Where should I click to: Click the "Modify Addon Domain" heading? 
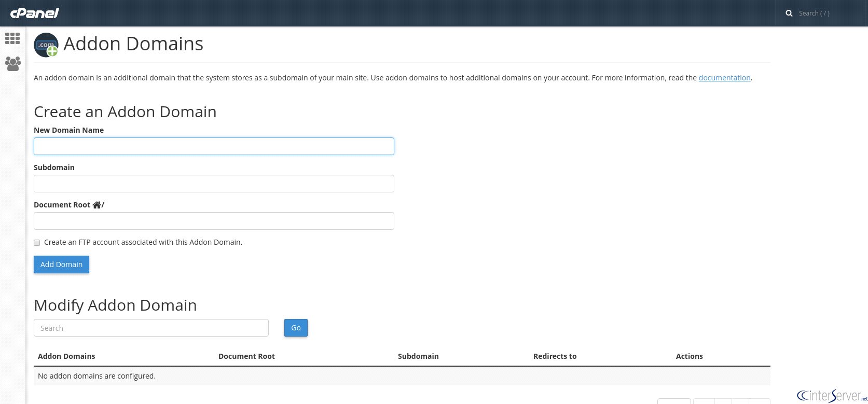tap(115, 305)
